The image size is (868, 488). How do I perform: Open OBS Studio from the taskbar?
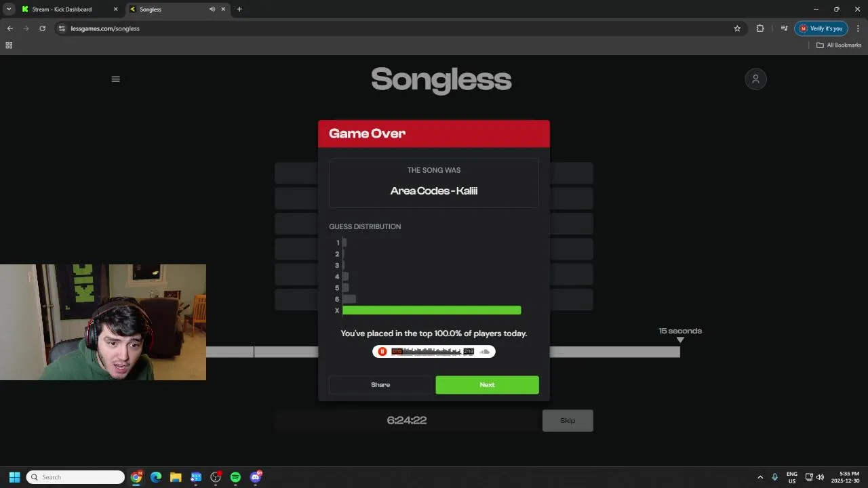tap(216, 477)
